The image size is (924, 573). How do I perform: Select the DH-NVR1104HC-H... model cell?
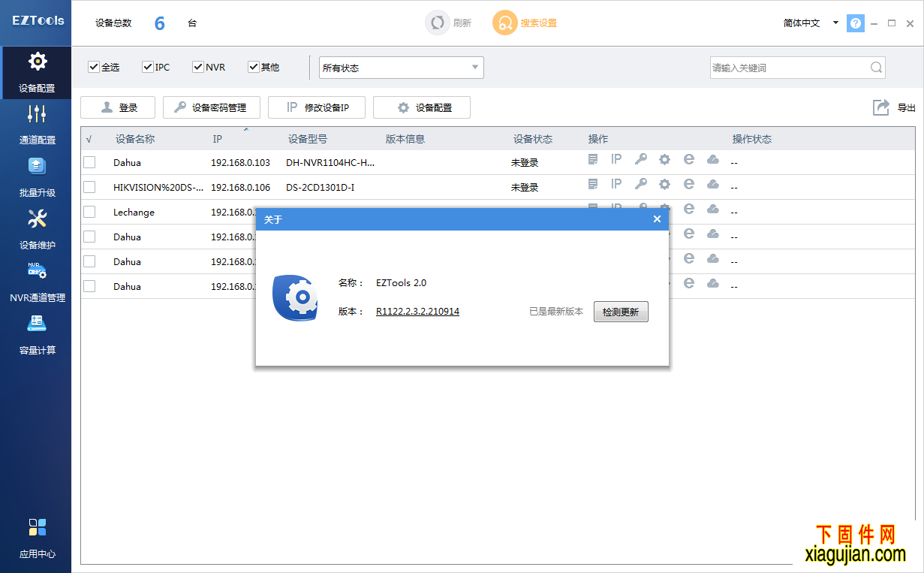coord(330,162)
